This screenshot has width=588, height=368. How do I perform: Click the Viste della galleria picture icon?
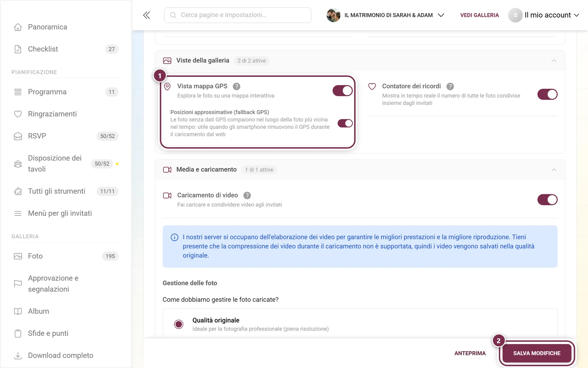coord(167,61)
